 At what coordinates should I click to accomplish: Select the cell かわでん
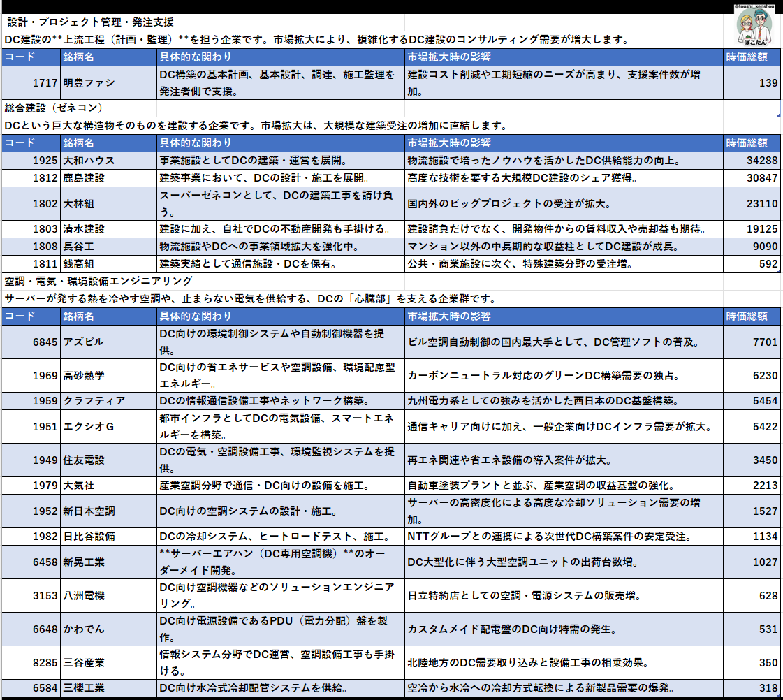108,629
